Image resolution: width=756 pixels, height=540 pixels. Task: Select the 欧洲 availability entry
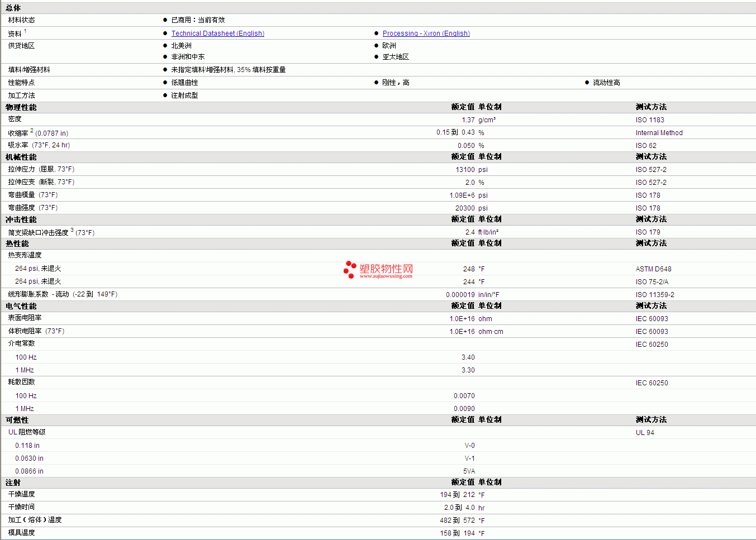389,46
